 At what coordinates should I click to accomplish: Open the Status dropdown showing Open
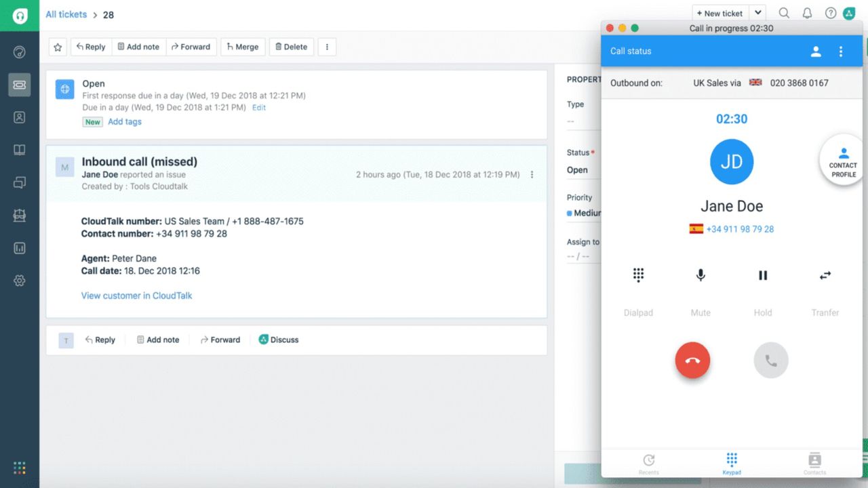[583, 170]
